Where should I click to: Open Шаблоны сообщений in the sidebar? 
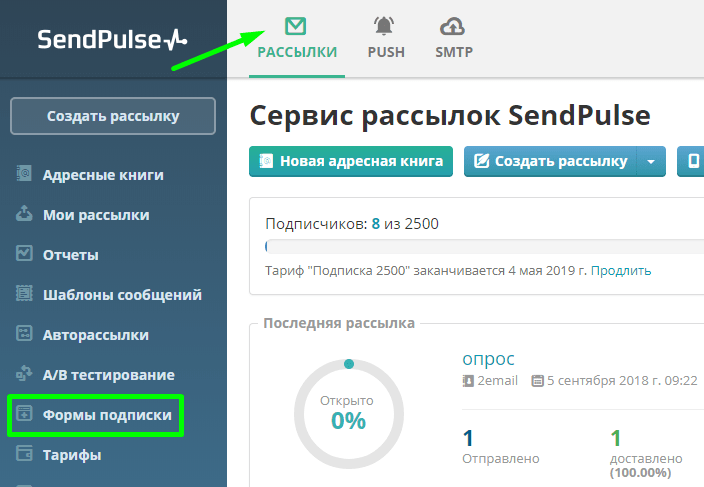point(122,295)
